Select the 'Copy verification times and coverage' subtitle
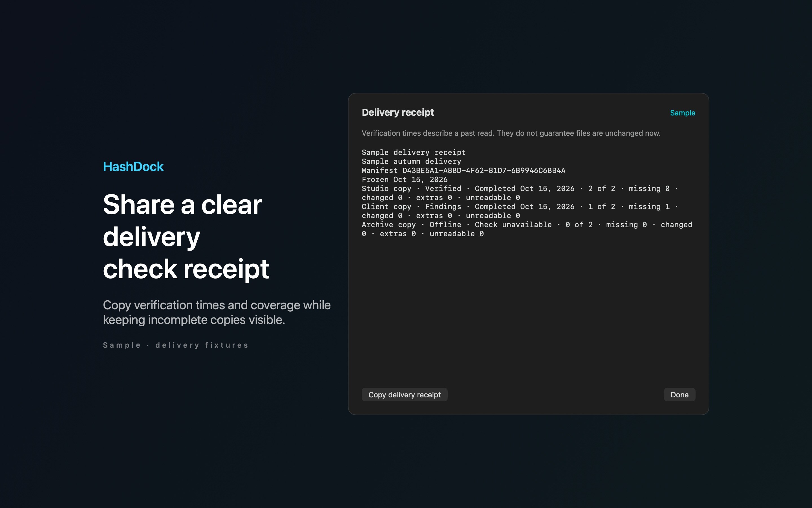Viewport: 812px width, 508px height. (217, 312)
